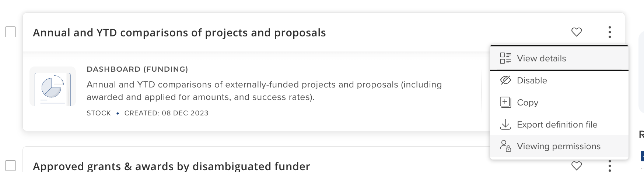Select the "Copy" menu option
Viewport: 644px width, 172px height.
(527, 103)
